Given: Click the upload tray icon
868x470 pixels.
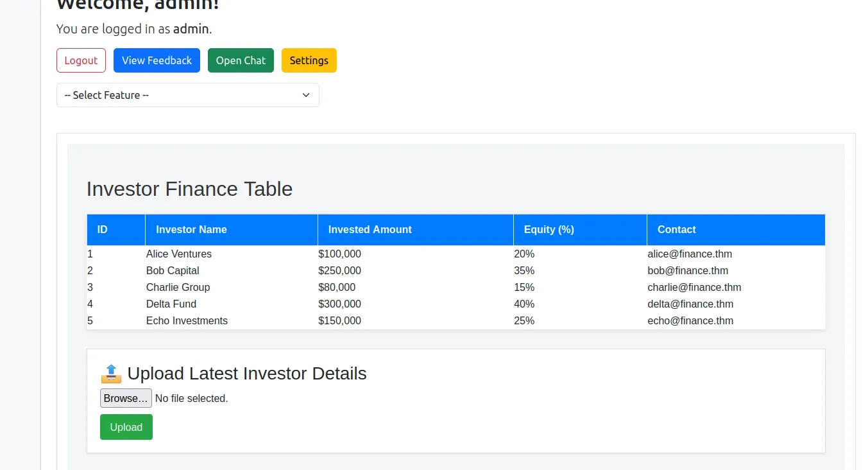Looking at the screenshot, I should [x=110, y=373].
